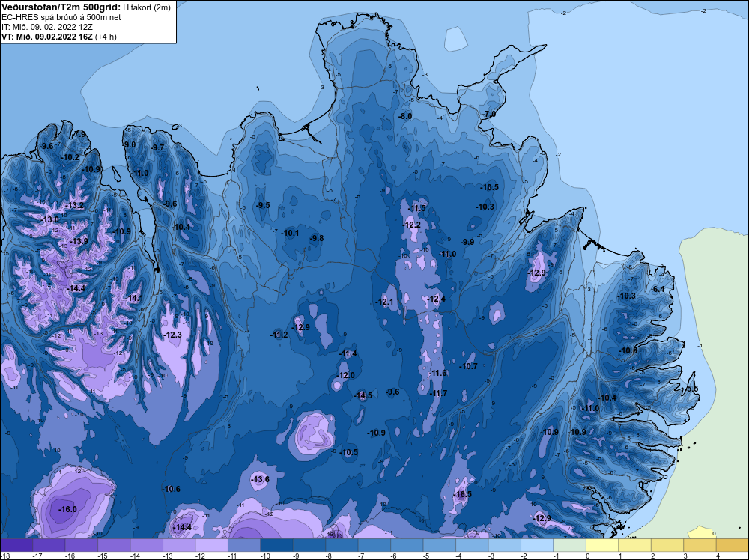
Task: Select the -14.5 temperature value
Action: pyautogui.click(x=363, y=395)
